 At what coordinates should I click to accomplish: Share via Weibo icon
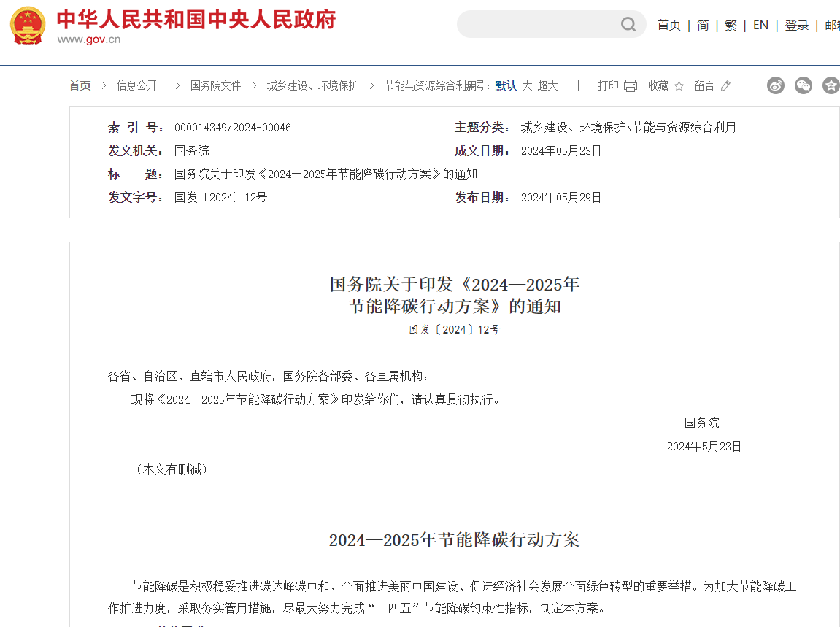tap(775, 85)
